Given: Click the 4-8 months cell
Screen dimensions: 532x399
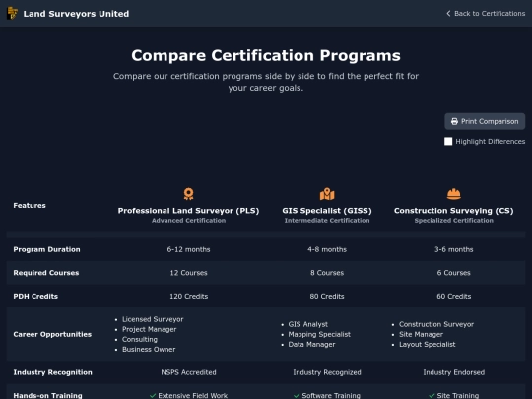Looking at the screenshot, I should point(327,249).
